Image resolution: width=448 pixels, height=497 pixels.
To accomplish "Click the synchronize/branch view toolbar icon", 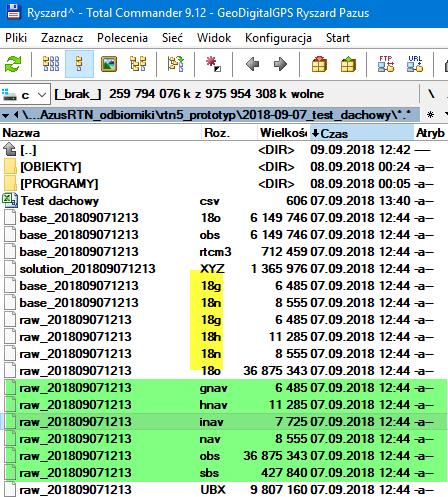I will [x=176, y=64].
